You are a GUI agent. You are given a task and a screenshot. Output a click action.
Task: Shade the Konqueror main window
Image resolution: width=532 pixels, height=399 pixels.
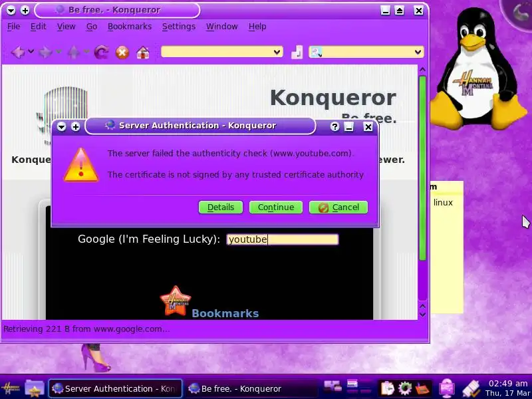tap(400, 11)
